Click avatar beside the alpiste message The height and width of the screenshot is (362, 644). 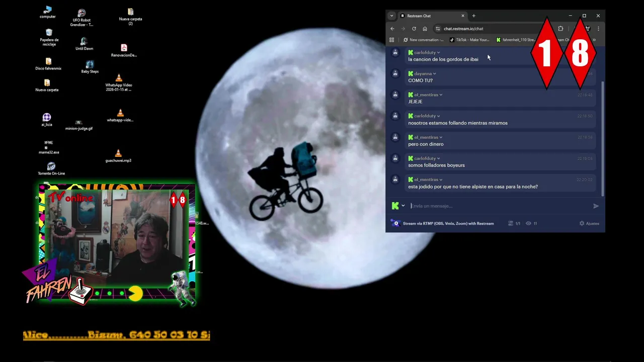(x=395, y=179)
